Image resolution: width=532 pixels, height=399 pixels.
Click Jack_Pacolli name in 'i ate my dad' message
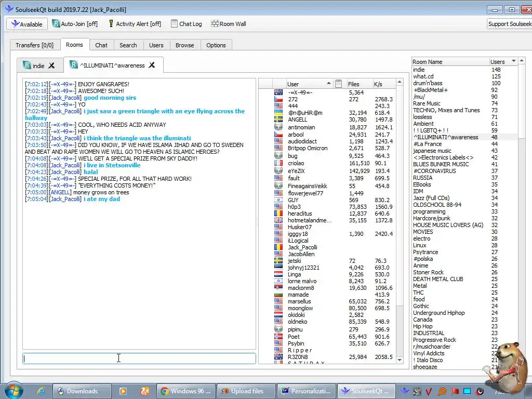click(x=65, y=199)
